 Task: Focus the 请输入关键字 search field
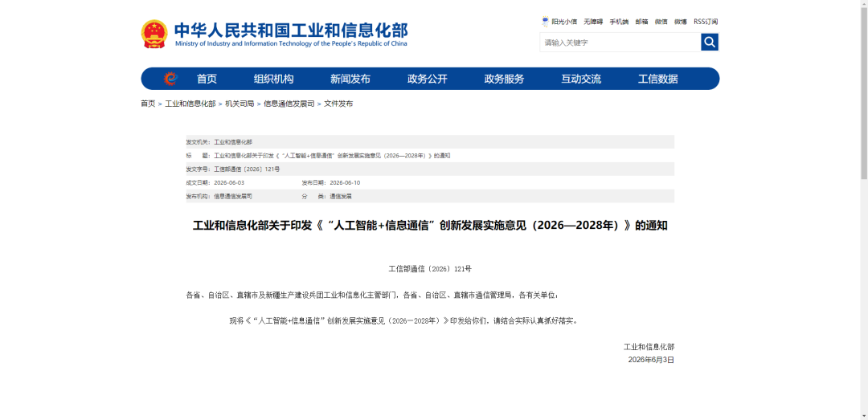620,42
